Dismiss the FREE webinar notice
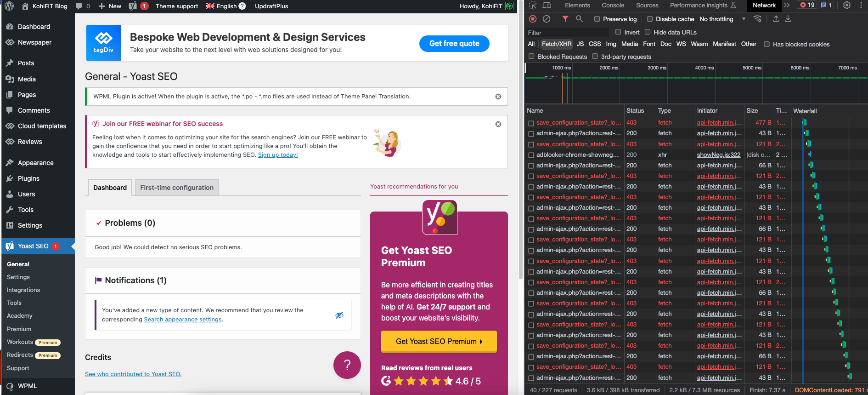The width and height of the screenshot is (868, 395). [x=498, y=124]
